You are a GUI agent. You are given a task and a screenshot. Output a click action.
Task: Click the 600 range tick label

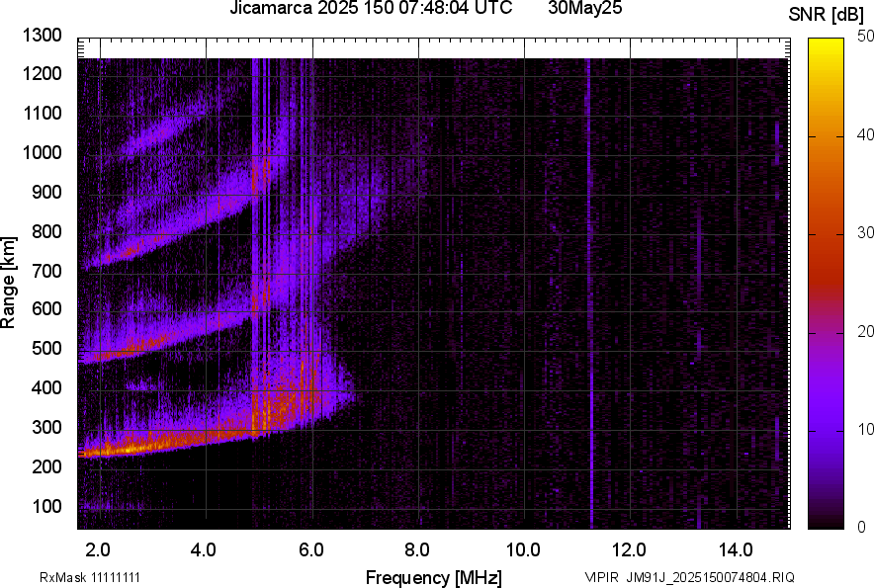click(x=46, y=308)
